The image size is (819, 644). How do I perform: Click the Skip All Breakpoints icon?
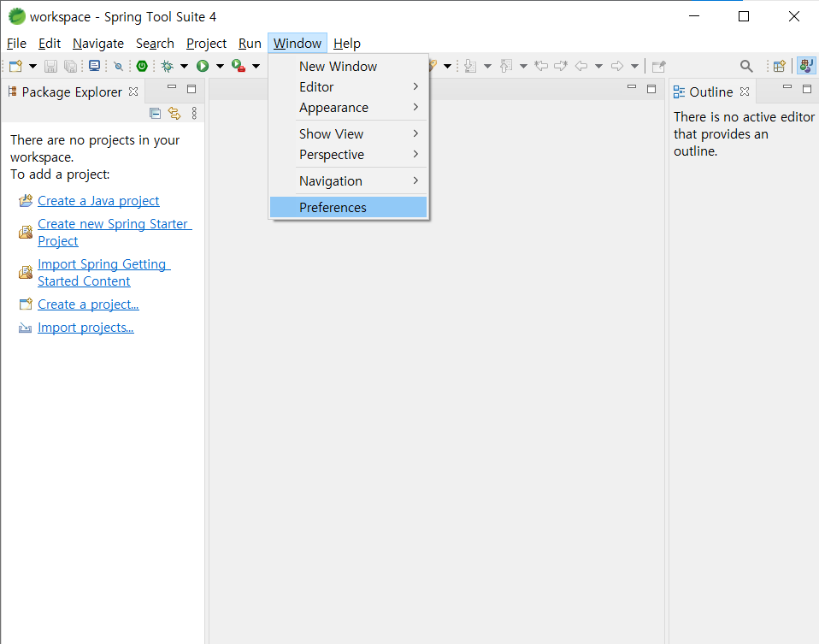119,66
